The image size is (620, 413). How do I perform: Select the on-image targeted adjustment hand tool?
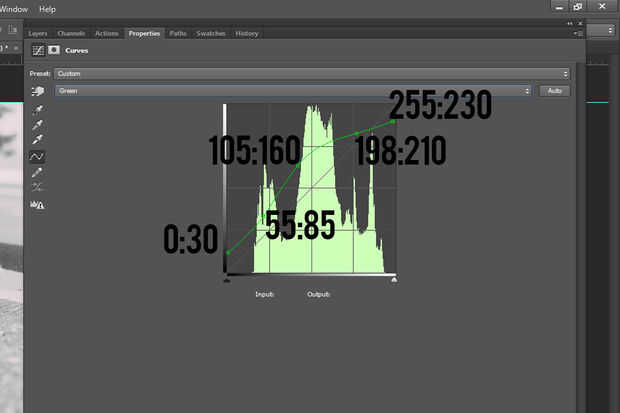coord(38,91)
